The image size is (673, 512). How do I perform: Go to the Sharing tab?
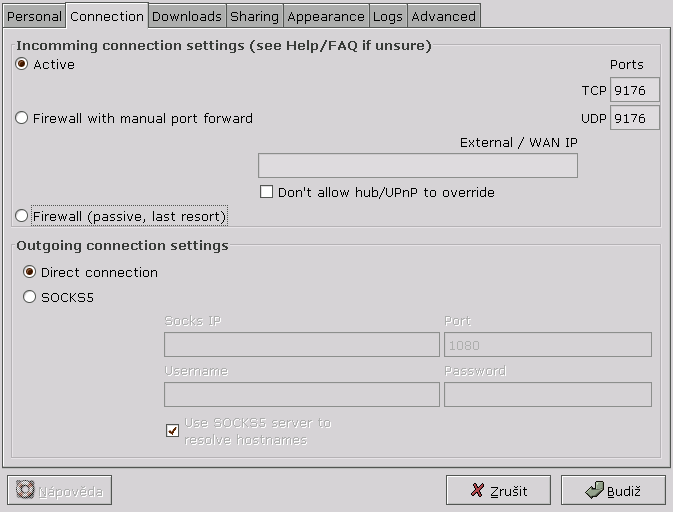point(254,16)
